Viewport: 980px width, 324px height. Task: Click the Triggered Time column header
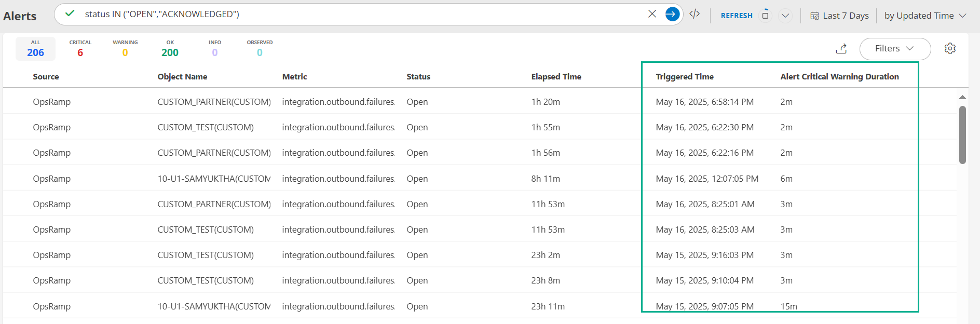tap(685, 76)
